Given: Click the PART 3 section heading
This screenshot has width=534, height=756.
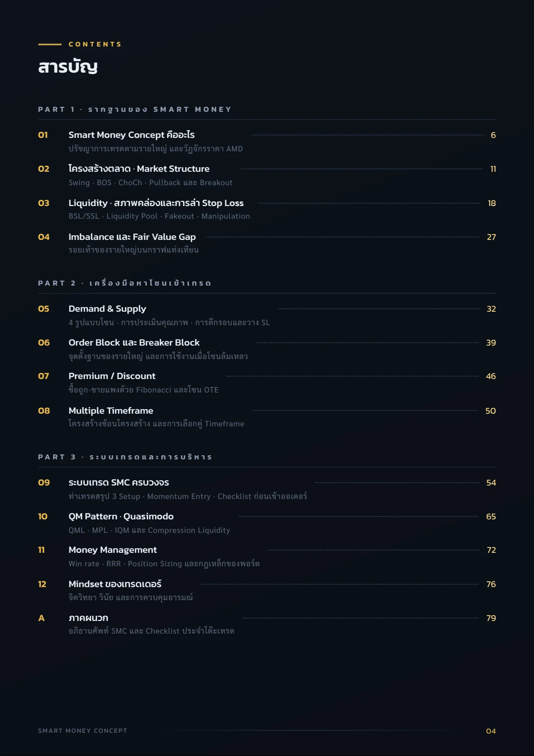Looking at the screenshot, I should coord(125,457).
